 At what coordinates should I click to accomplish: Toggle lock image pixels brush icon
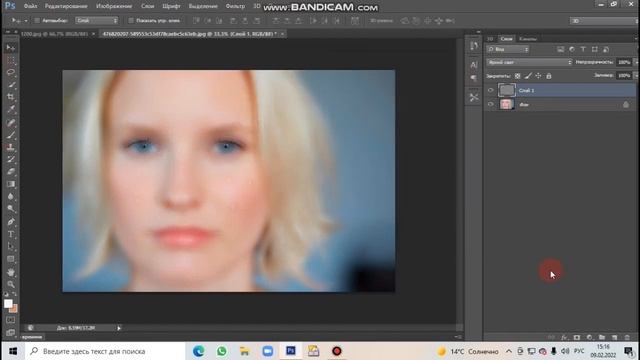[x=528, y=76]
